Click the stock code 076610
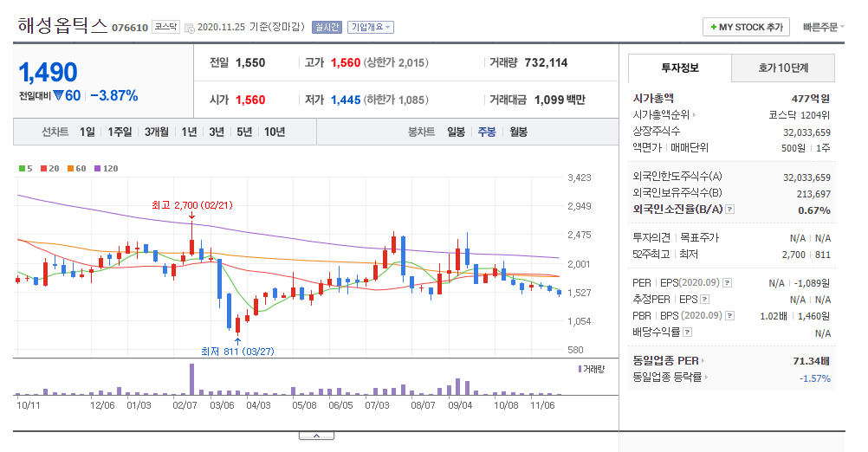Image resolution: width=868 pixels, height=452 pixels. point(130,28)
